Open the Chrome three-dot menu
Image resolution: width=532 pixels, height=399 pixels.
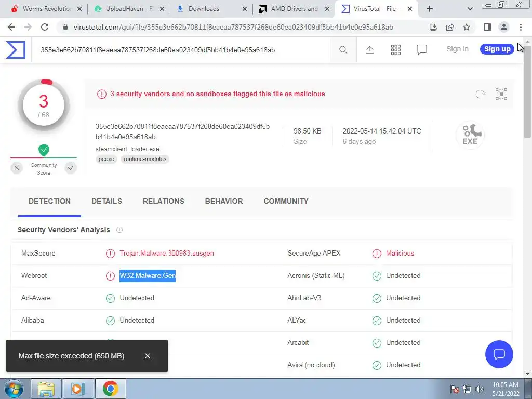[521, 27]
